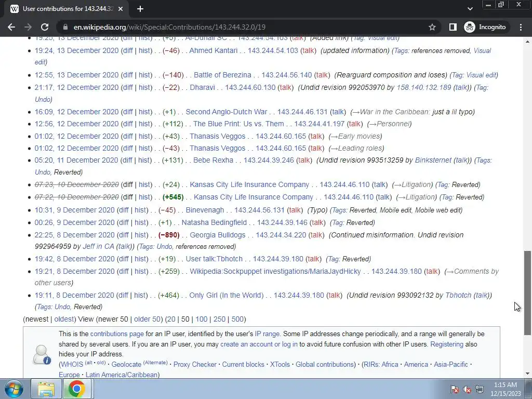Open Only Girl (In the World) link
Viewport: 532px width, 399px height.
(227, 295)
